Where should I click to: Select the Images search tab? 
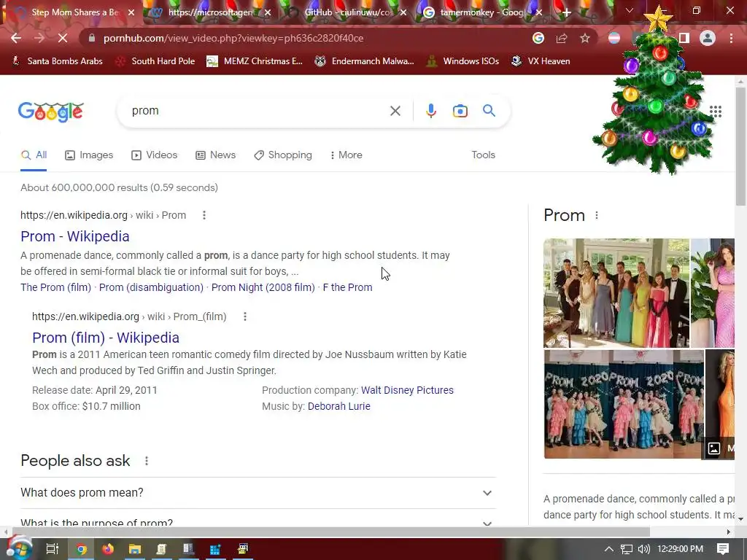click(89, 155)
